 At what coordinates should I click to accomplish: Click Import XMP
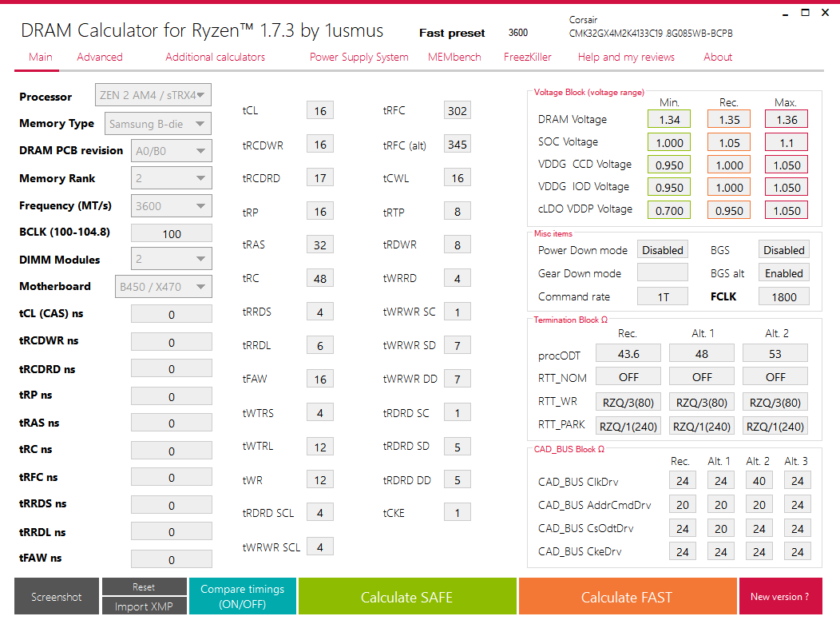coord(144,606)
